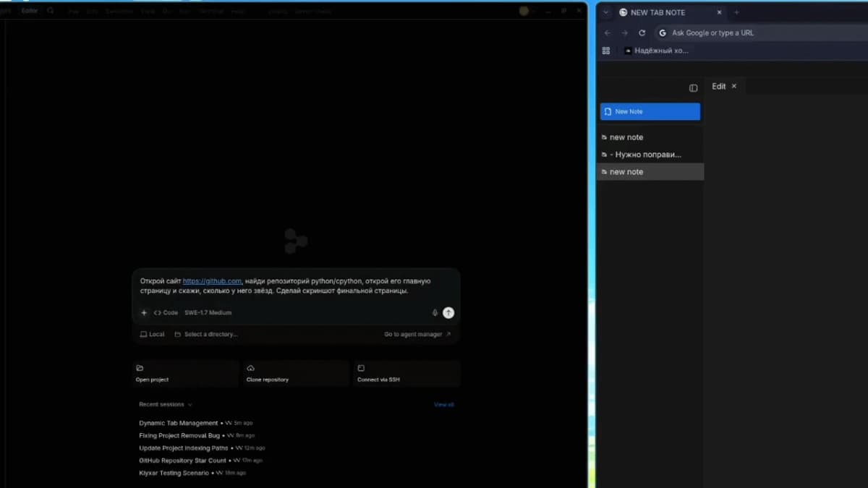Open the browser apps grid icon
Image resolution: width=868 pixels, height=488 pixels.
click(x=606, y=51)
